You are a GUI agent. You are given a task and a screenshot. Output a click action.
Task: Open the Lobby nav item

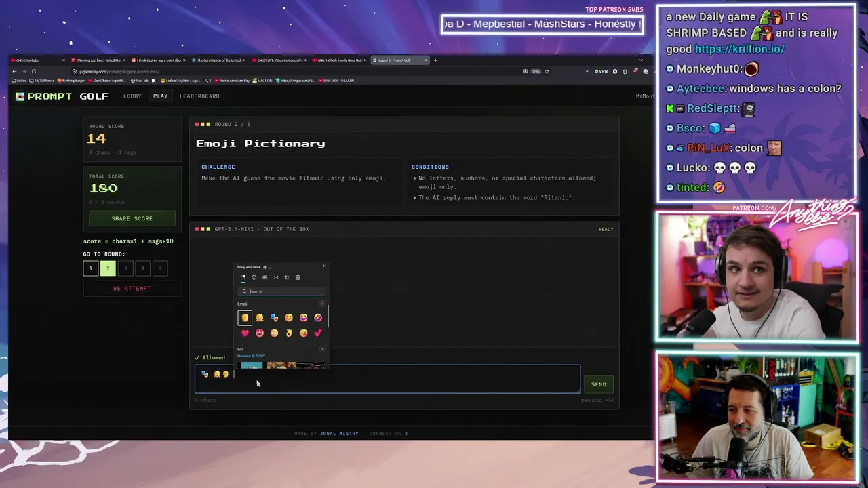click(x=132, y=96)
